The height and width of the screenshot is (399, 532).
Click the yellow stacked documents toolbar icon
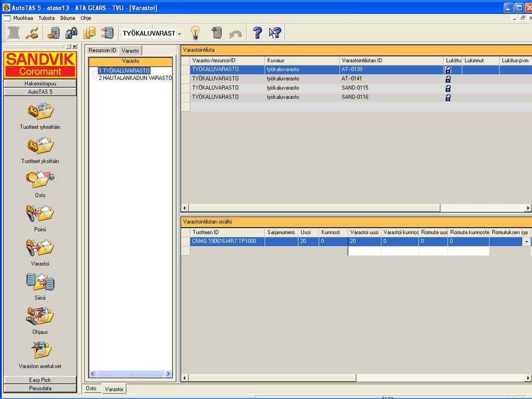coord(89,33)
